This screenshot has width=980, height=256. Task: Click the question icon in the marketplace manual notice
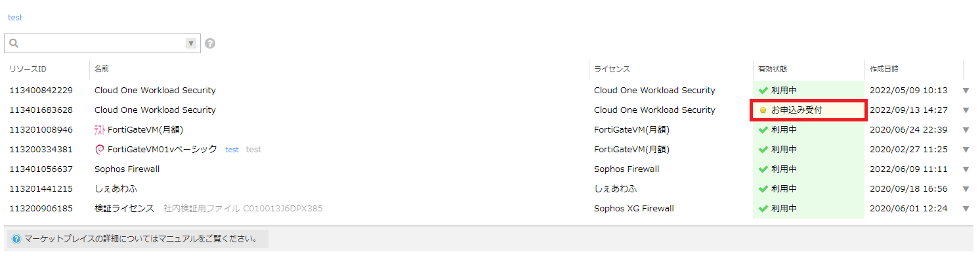tap(16, 239)
